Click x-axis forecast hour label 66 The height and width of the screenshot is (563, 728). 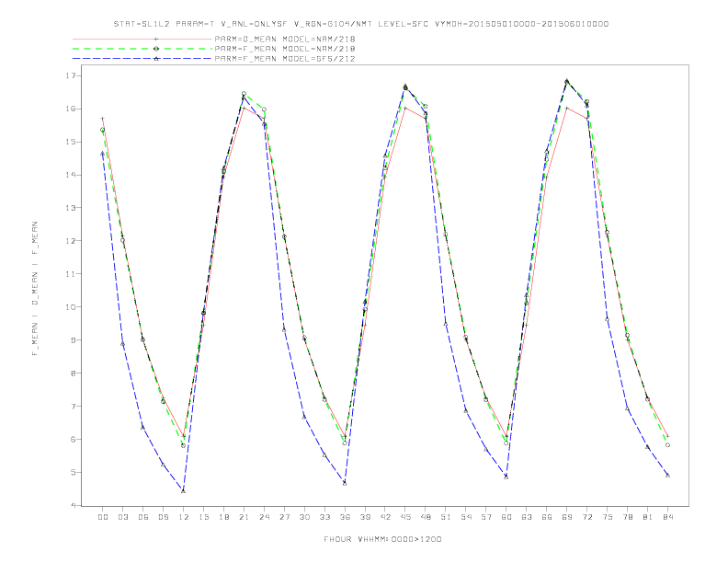click(x=547, y=517)
